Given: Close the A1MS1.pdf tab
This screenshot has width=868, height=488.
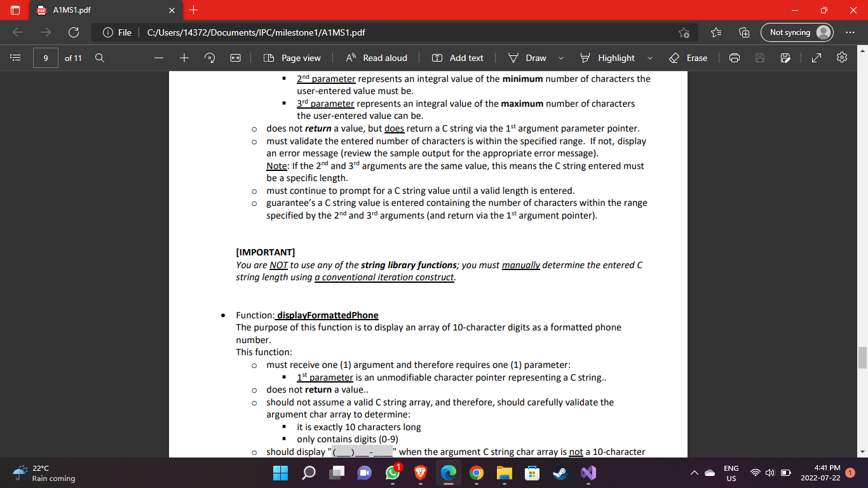Looking at the screenshot, I should 172,11.
